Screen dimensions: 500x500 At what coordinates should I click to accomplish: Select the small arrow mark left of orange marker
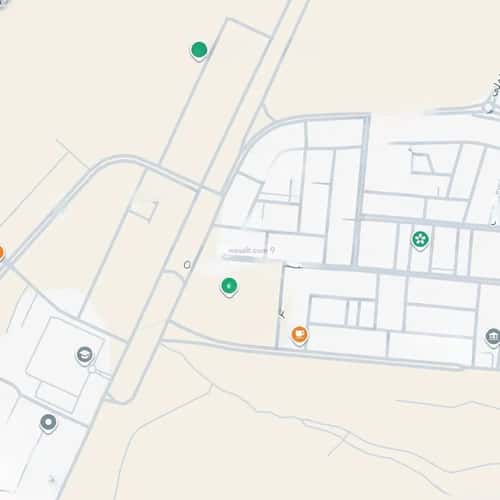(282, 314)
